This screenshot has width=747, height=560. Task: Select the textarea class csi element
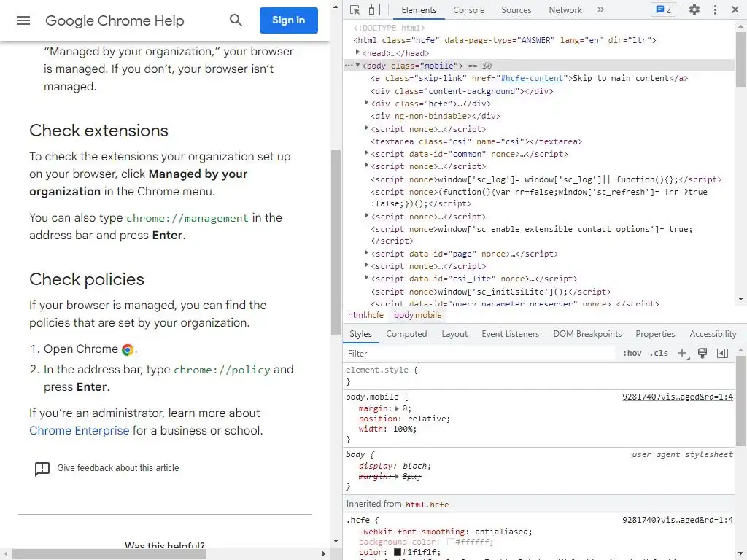click(x=476, y=141)
